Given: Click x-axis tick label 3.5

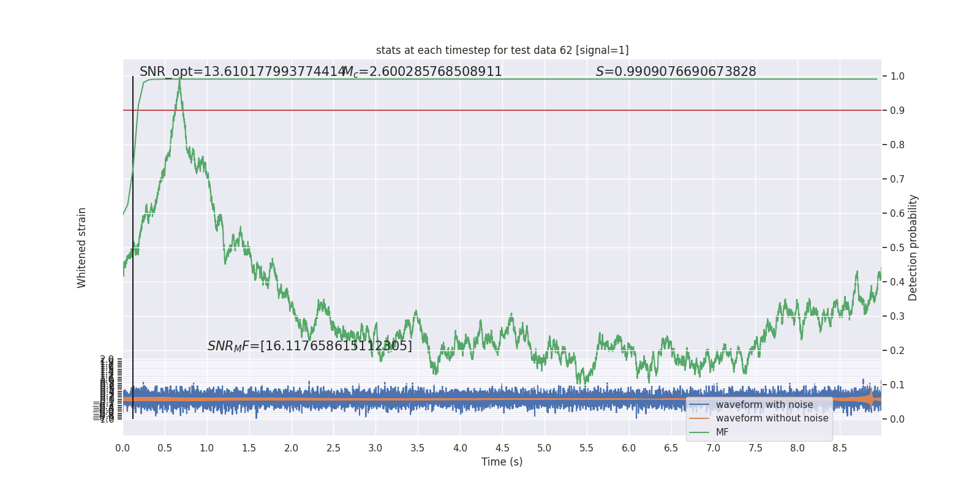Looking at the screenshot, I should tap(418, 448).
